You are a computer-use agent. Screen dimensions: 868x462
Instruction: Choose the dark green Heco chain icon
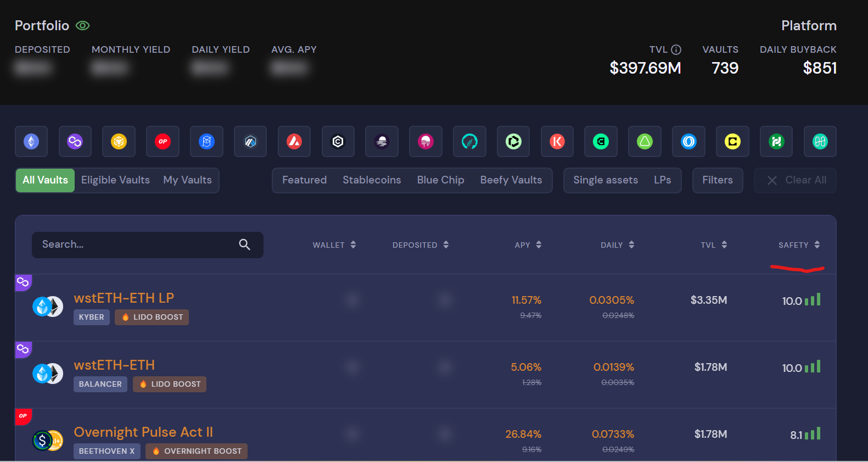[x=776, y=142]
